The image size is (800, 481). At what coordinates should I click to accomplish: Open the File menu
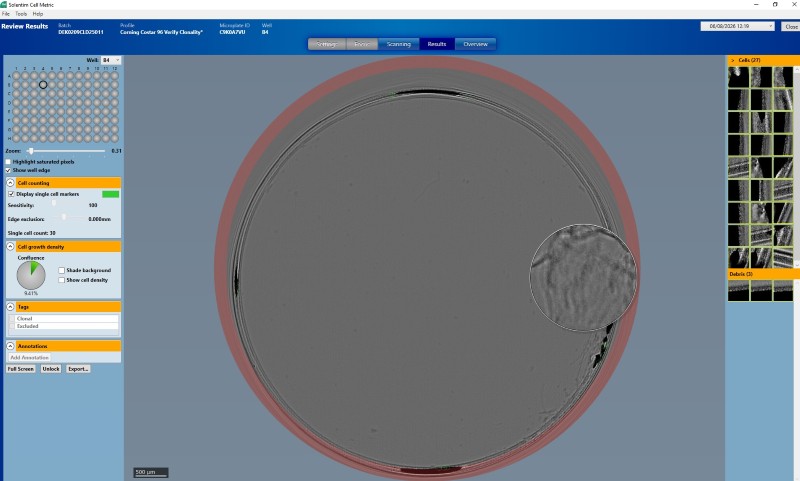click(6, 14)
